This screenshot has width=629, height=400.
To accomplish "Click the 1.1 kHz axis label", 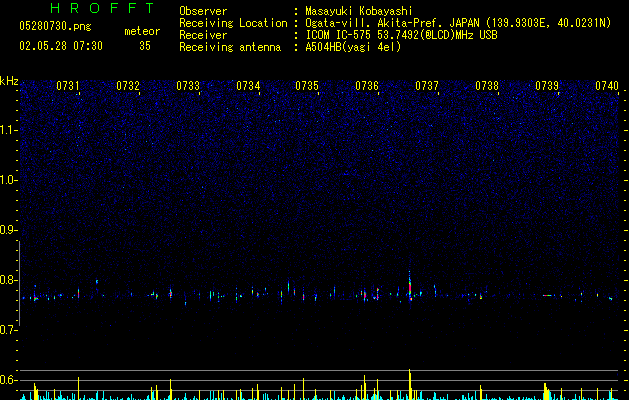I will pyautogui.click(x=9, y=130).
